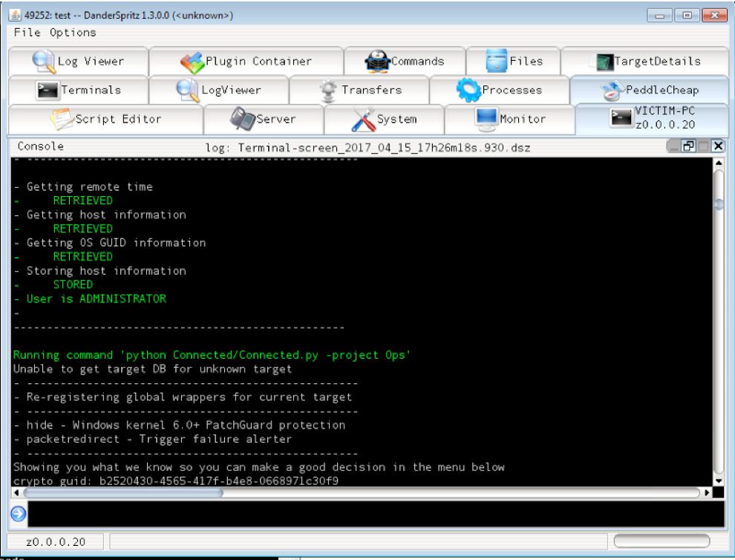Click the green 'STORED' status text
Image resolution: width=735 pixels, height=560 pixels.
click(73, 284)
